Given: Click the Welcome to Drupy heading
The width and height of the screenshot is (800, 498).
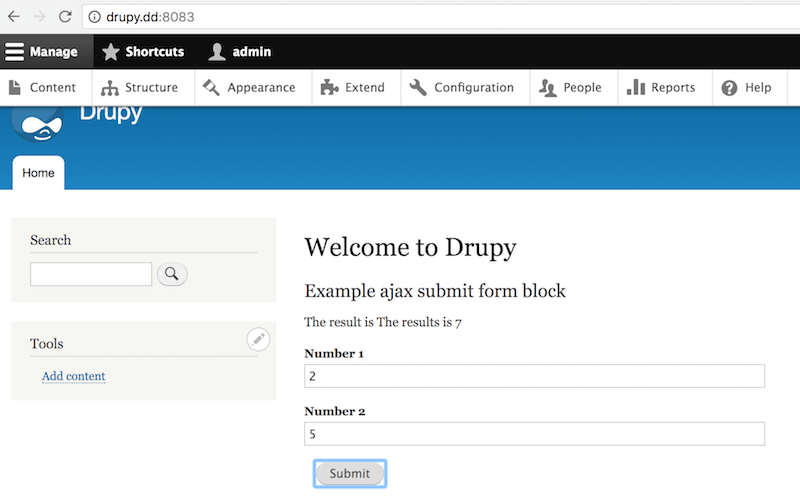Looking at the screenshot, I should (410, 247).
